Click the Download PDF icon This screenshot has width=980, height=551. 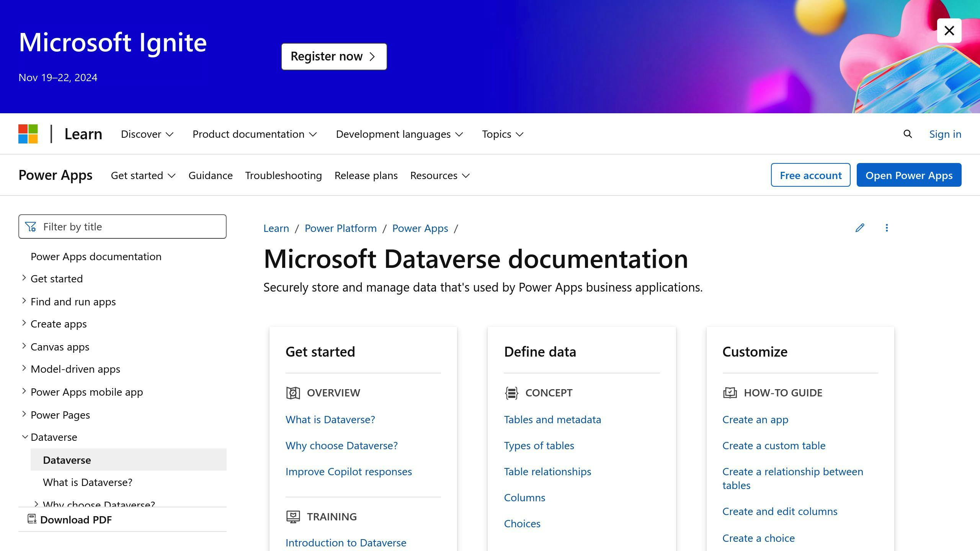click(32, 519)
